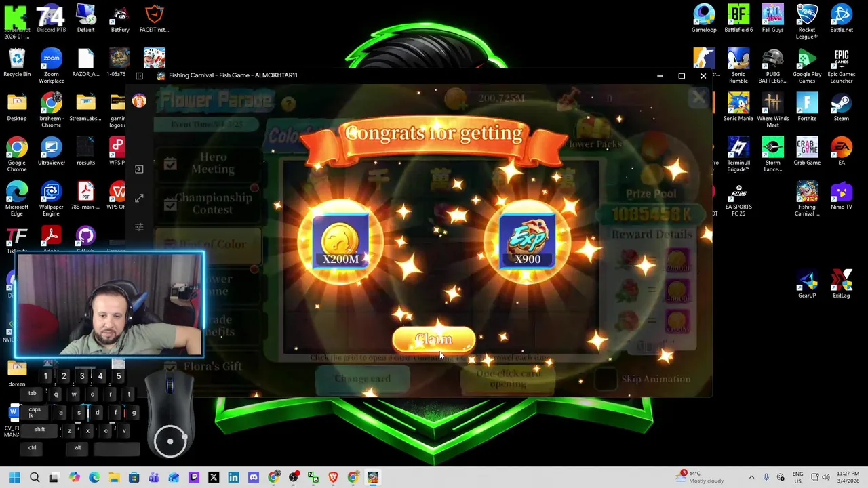Image resolution: width=868 pixels, height=488 pixels.
Task: Open Google Chrome desktop shortcut
Action: pos(17,155)
